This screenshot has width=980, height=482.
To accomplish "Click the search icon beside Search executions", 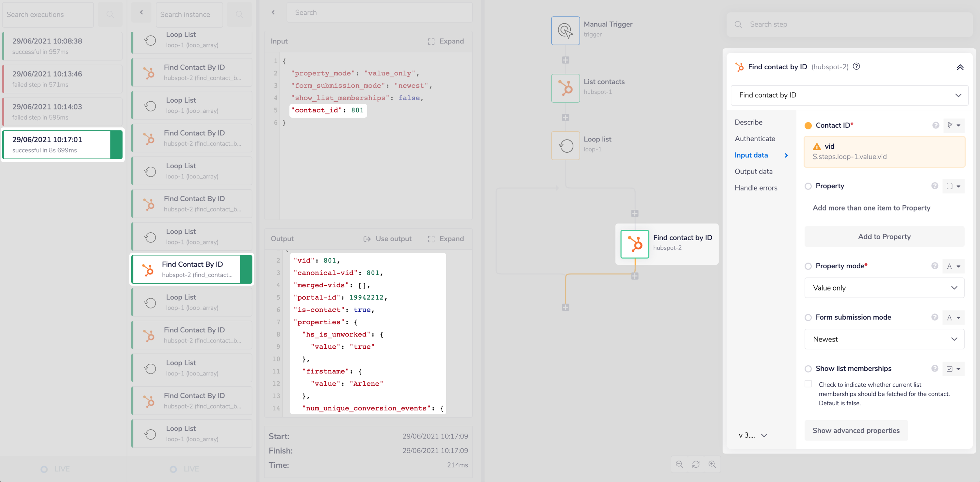I will pos(110,14).
